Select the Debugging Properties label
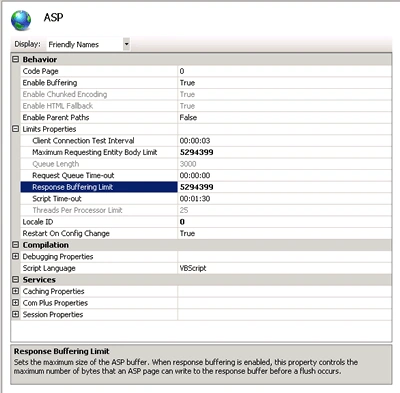 (58, 257)
